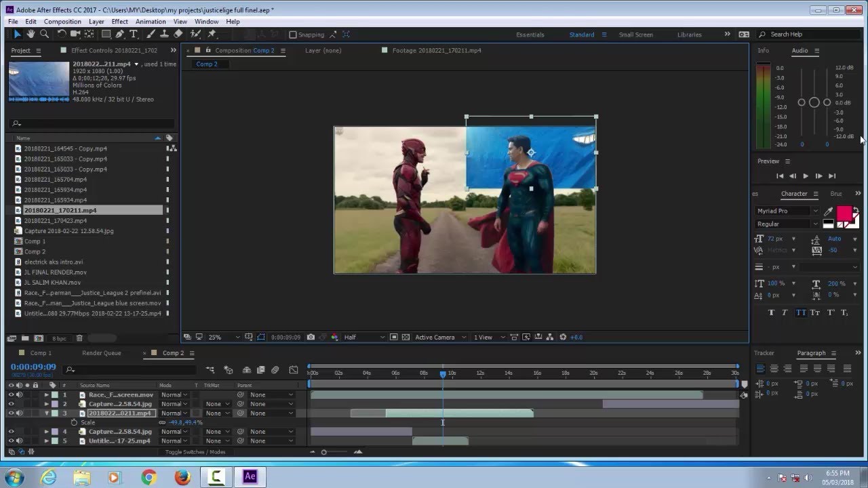Select the Hand tool in the toolbar

point(31,34)
